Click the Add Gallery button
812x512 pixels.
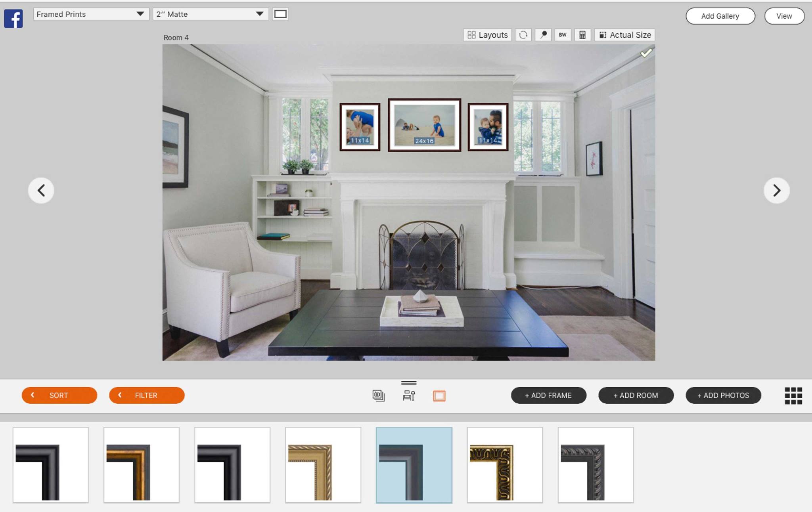point(720,16)
